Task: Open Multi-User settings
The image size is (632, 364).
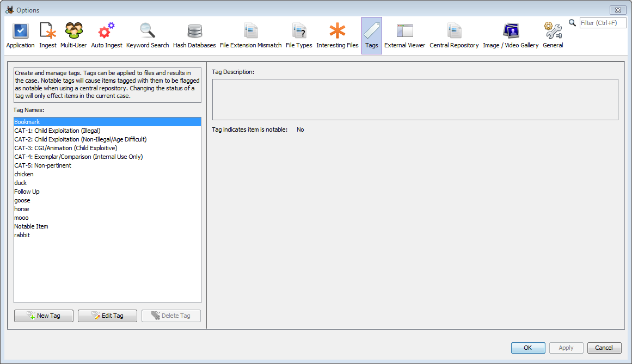Action: (73, 36)
